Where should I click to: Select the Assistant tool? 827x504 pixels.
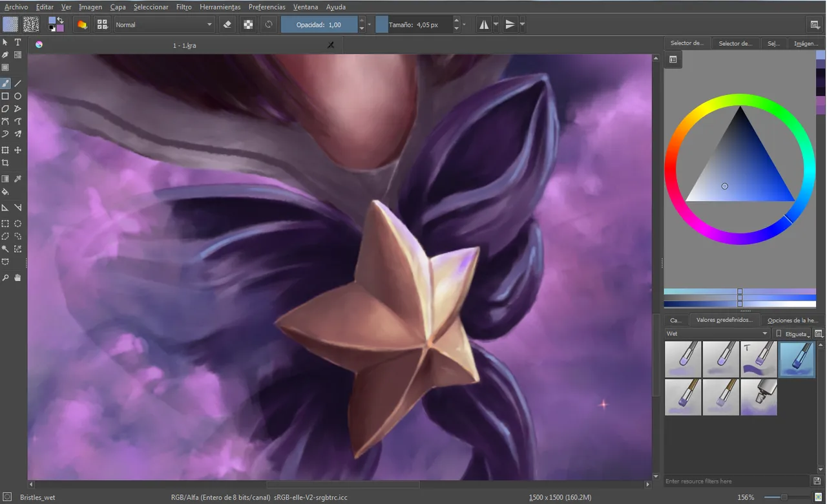[x=5, y=207]
